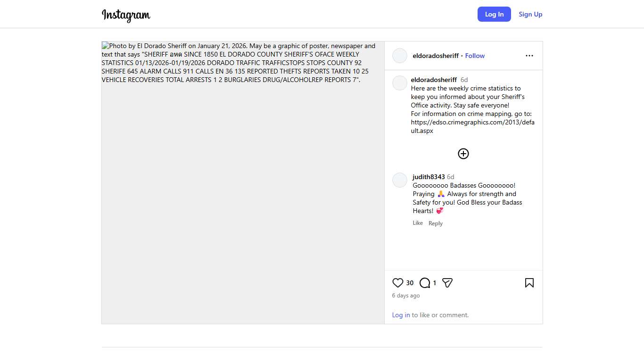The width and height of the screenshot is (644, 362).
Task: Load more comments with plus circle icon
Action: pos(463,154)
